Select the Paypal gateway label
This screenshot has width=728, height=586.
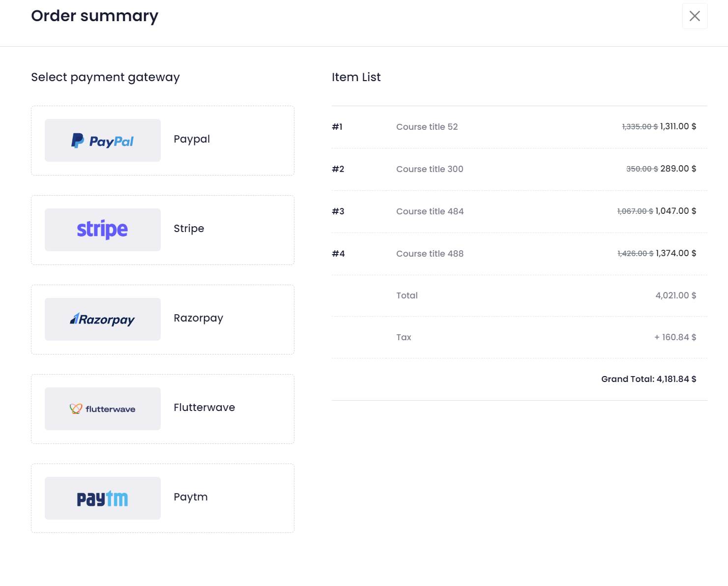(192, 139)
